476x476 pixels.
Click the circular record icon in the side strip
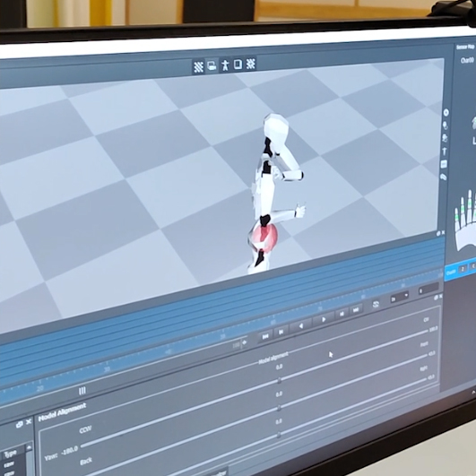click(x=446, y=113)
